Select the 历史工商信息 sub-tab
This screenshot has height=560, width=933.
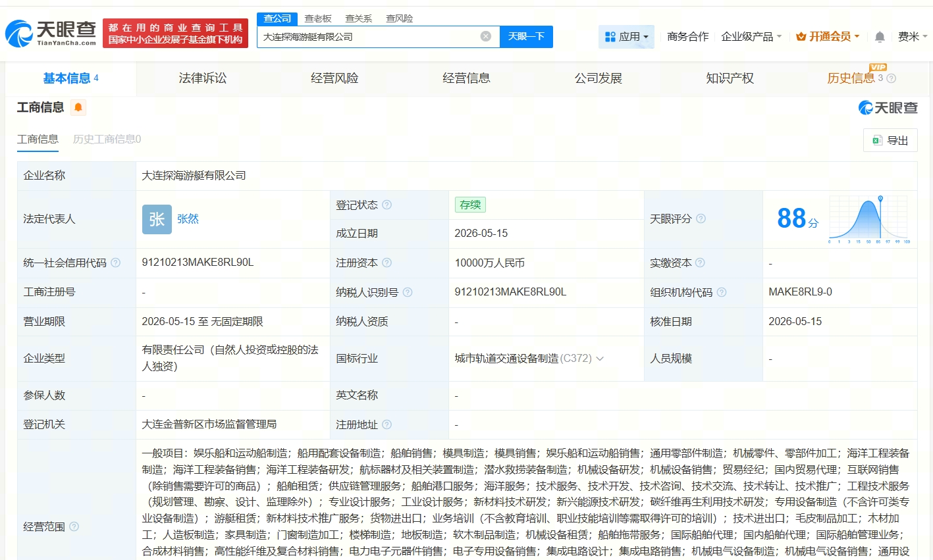pos(107,139)
